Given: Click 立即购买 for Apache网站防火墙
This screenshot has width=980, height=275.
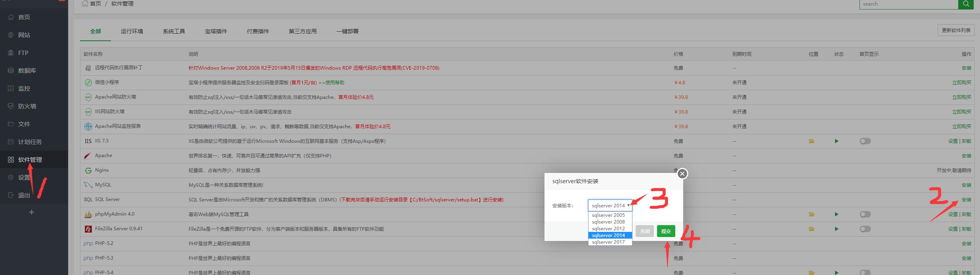Looking at the screenshot, I should pyautogui.click(x=962, y=97).
